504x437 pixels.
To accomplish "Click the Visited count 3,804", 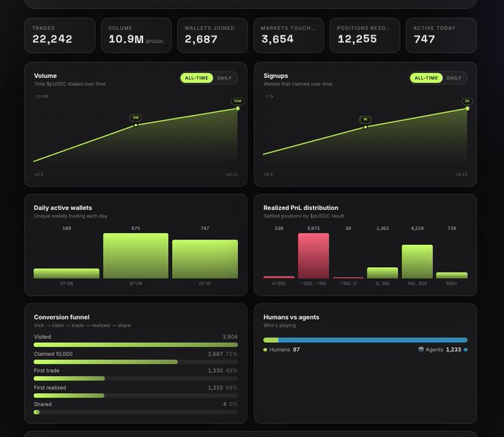I will point(230,337).
